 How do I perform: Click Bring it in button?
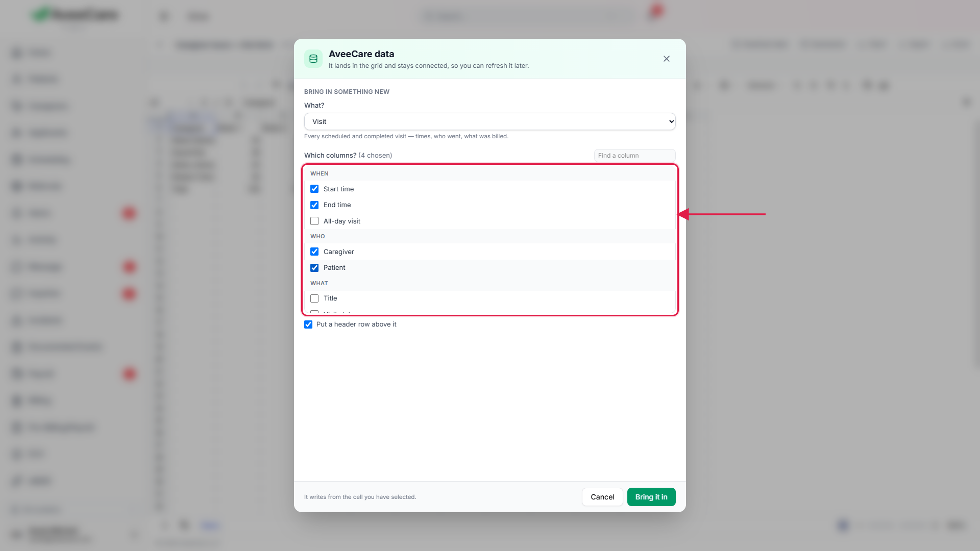tap(651, 497)
